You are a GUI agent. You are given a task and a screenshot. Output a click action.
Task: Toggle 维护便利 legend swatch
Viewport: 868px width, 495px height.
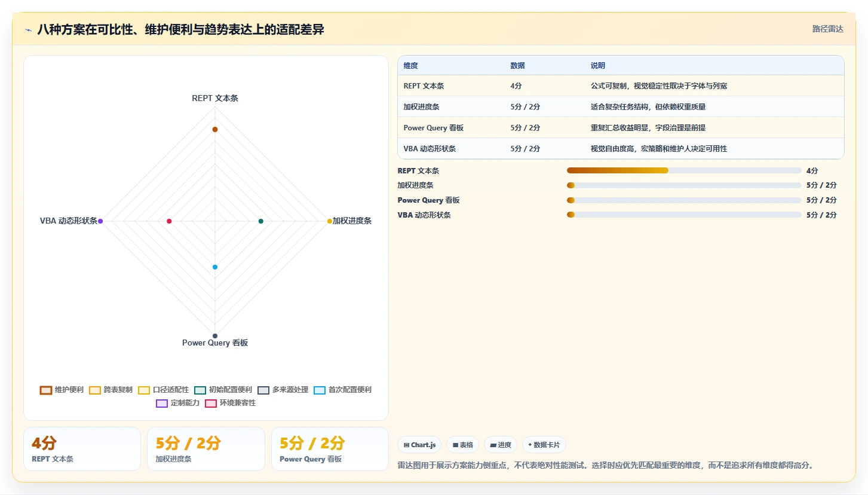(46, 390)
